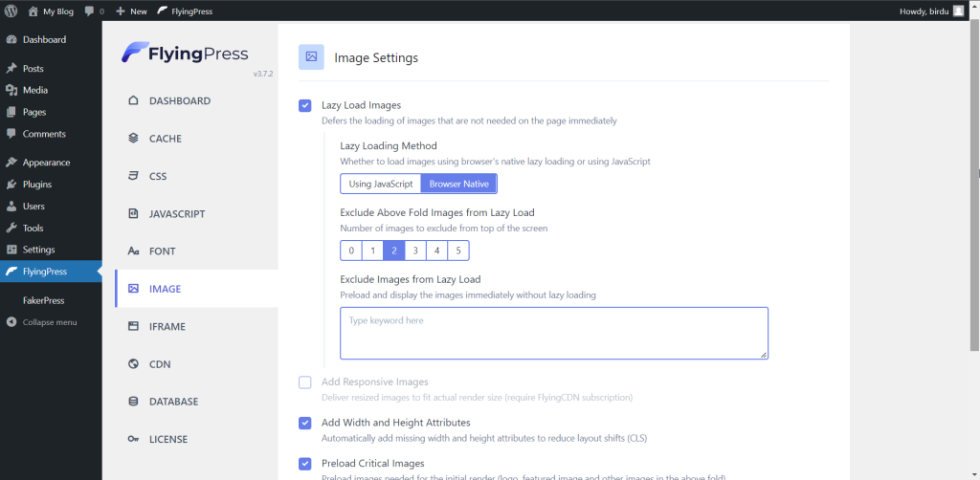Click Exclude Above Fold Images from Lazy Load label
This screenshot has width=980, height=480.
pyautogui.click(x=436, y=213)
